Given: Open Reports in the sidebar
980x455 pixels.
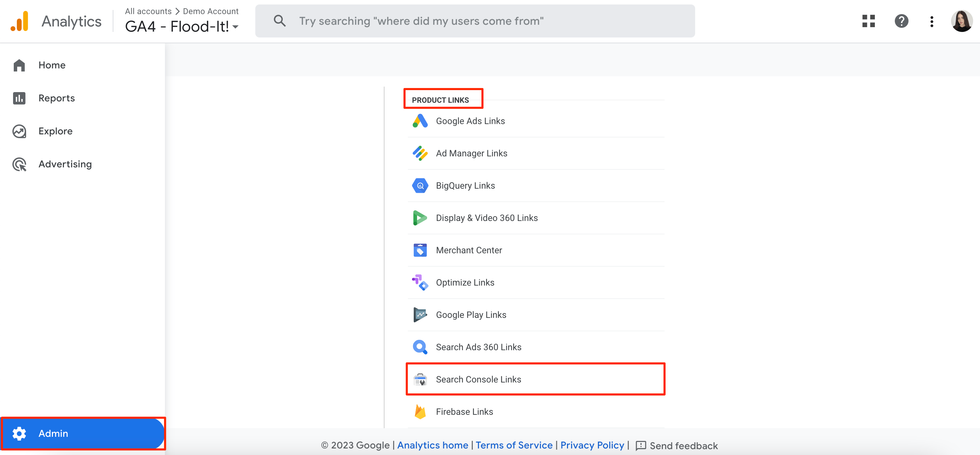Looking at the screenshot, I should [x=82, y=98].
